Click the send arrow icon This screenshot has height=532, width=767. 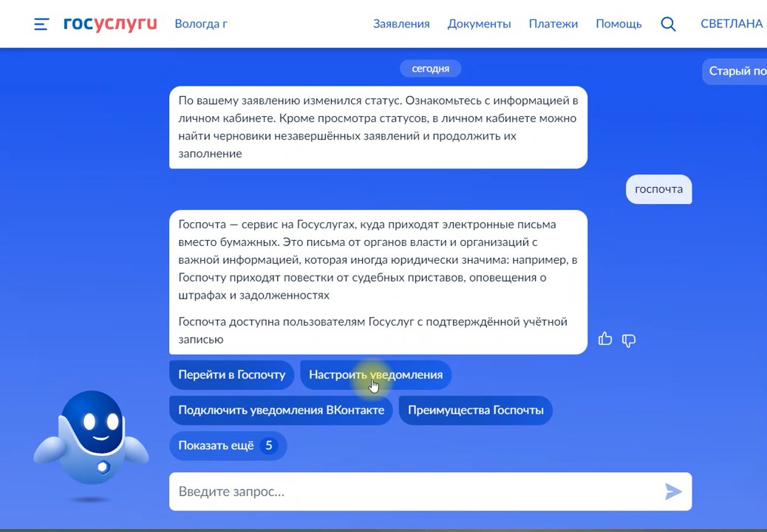(672, 491)
